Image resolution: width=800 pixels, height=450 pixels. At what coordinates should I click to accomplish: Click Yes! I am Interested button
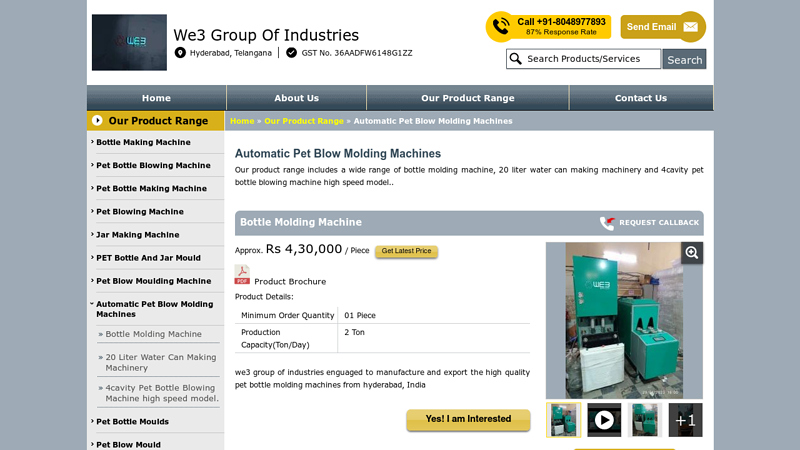[468, 419]
